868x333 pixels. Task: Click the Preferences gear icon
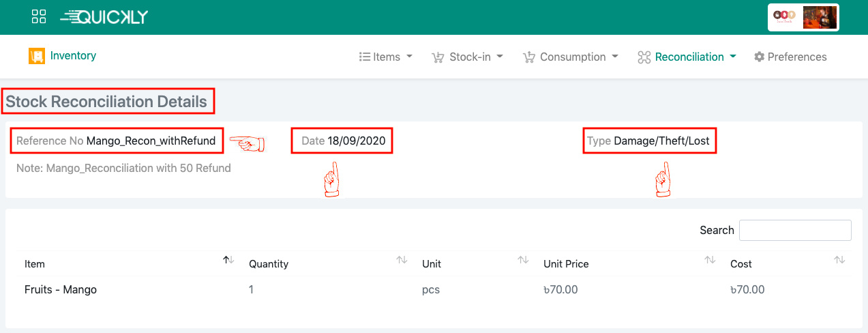click(x=759, y=57)
